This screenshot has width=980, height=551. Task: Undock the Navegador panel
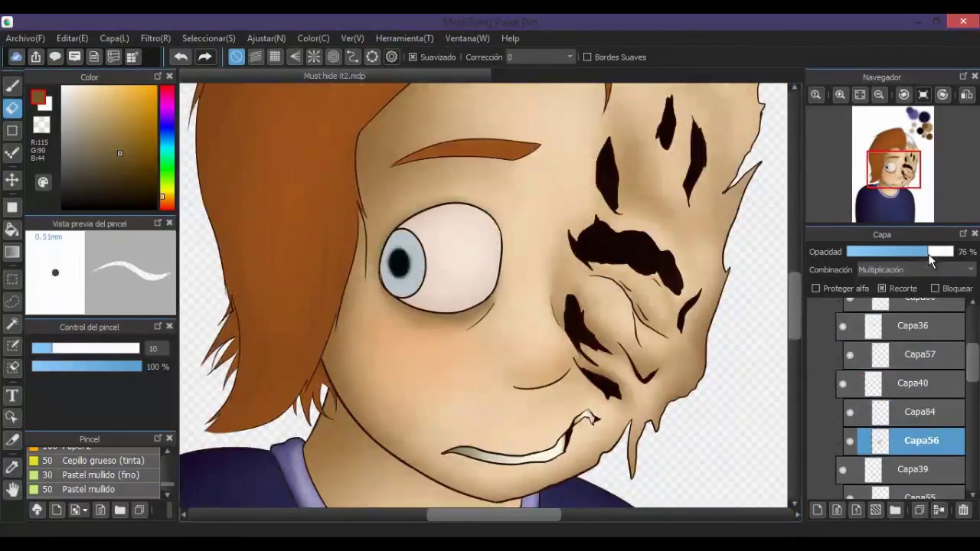(963, 77)
